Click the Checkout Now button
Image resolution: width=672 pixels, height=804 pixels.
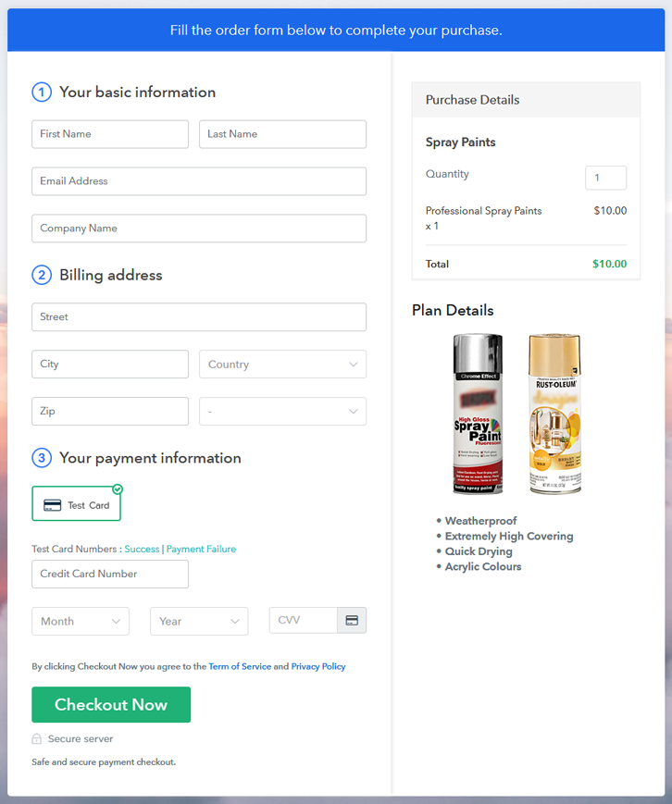(111, 705)
